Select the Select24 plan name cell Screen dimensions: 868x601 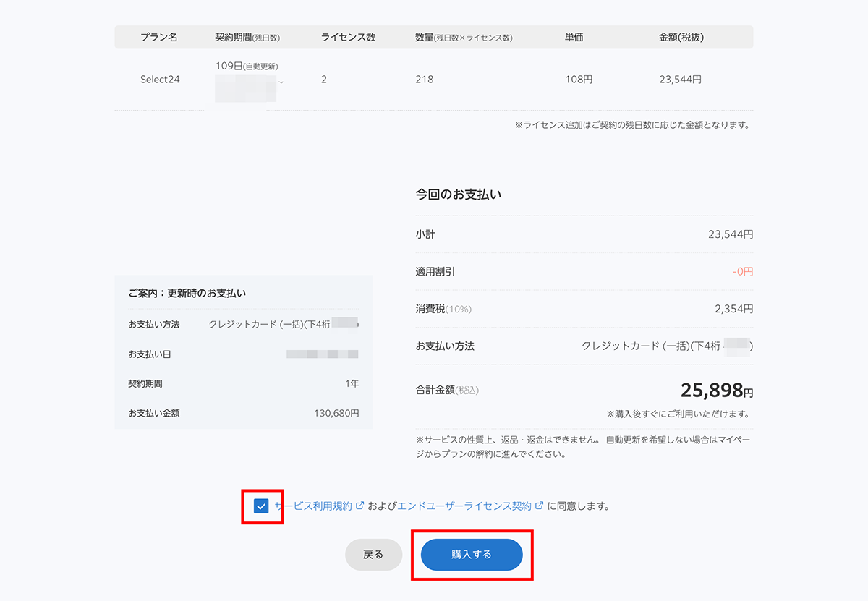(x=160, y=80)
